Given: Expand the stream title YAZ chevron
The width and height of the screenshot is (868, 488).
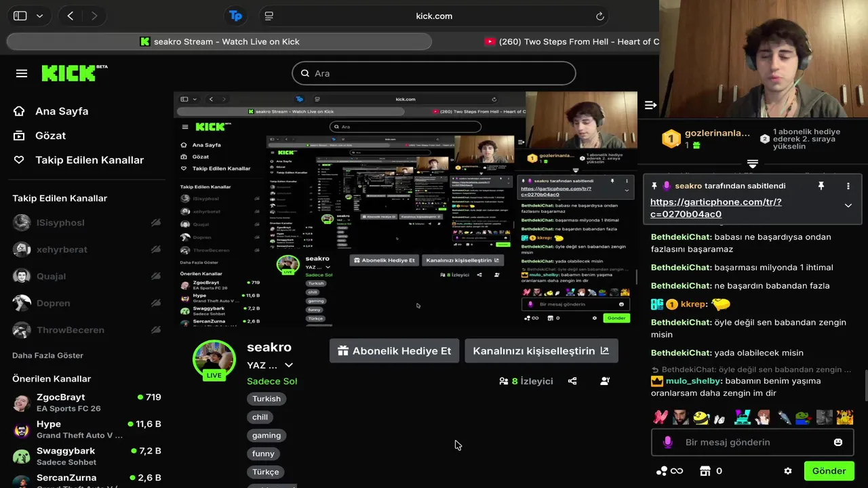Looking at the screenshot, I should [x=288, y=365].
